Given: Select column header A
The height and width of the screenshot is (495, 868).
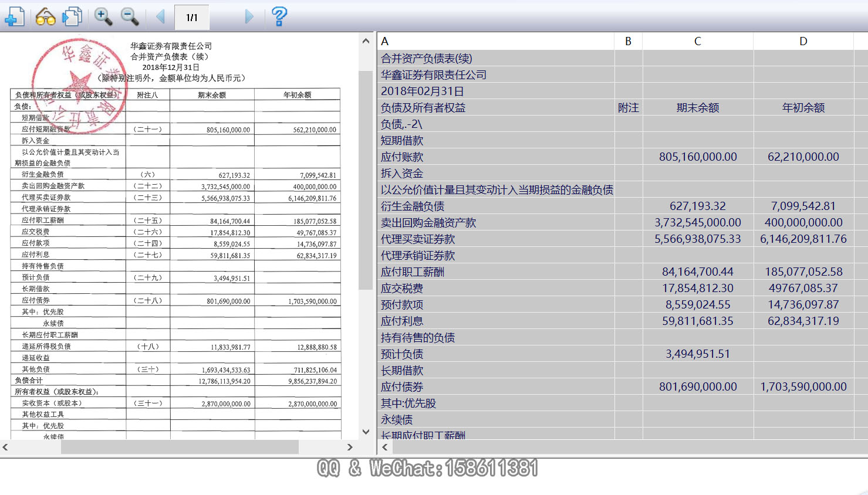Looking at the screenshot, I should pyautogui.click(x=497, y=41).
